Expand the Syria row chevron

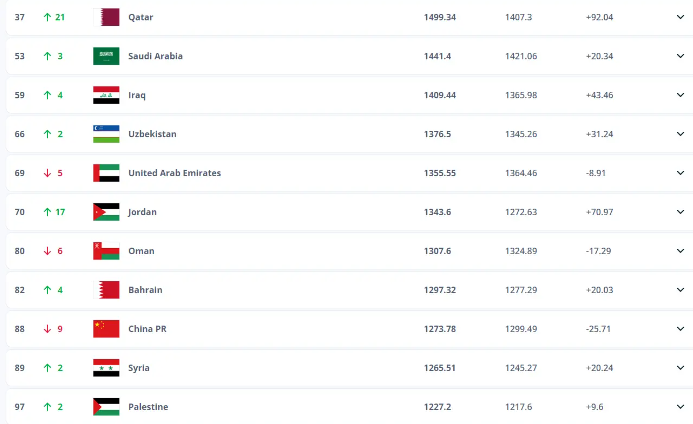(x=680, y=368)
